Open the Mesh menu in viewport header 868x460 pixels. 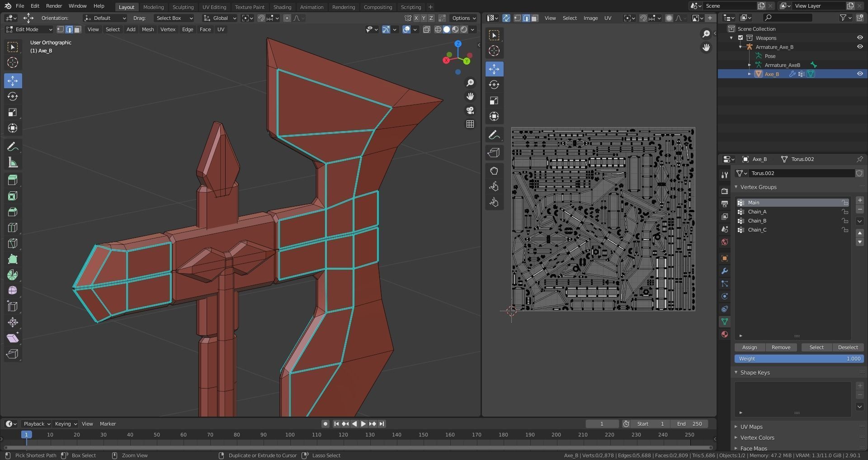(x=148, y=29)
